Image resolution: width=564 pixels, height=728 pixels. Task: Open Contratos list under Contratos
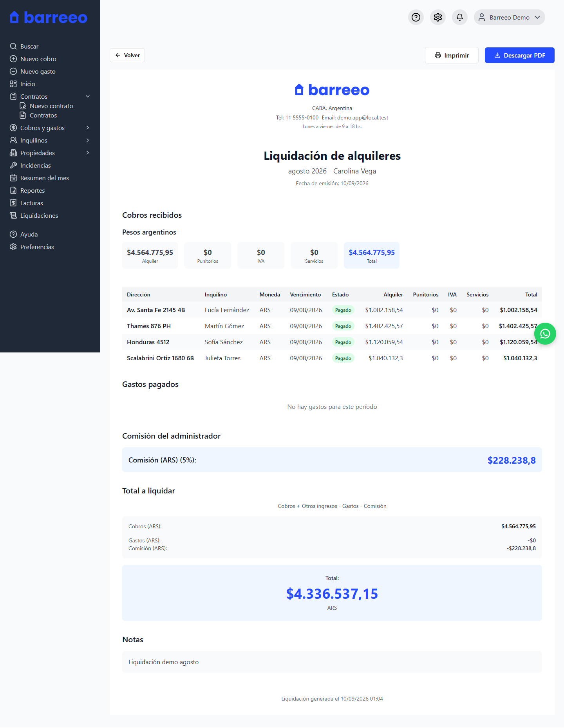click(43, 115)
